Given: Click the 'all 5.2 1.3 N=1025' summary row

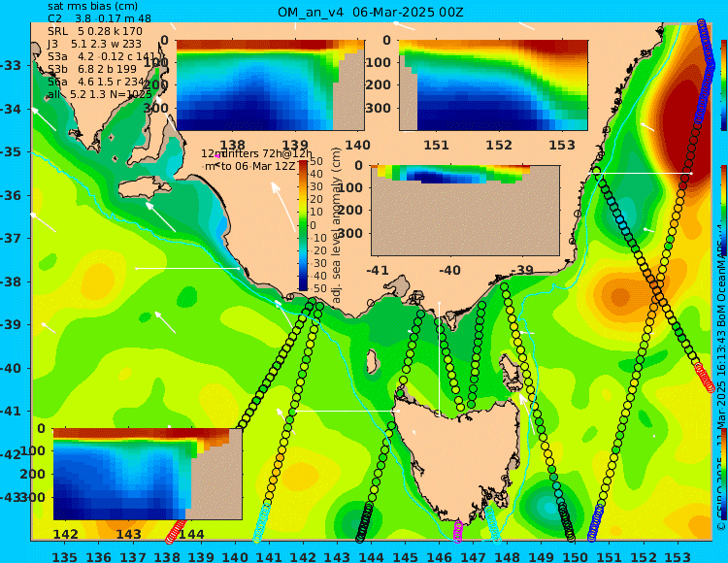Looking at the screenshot, I should (100, 94).
